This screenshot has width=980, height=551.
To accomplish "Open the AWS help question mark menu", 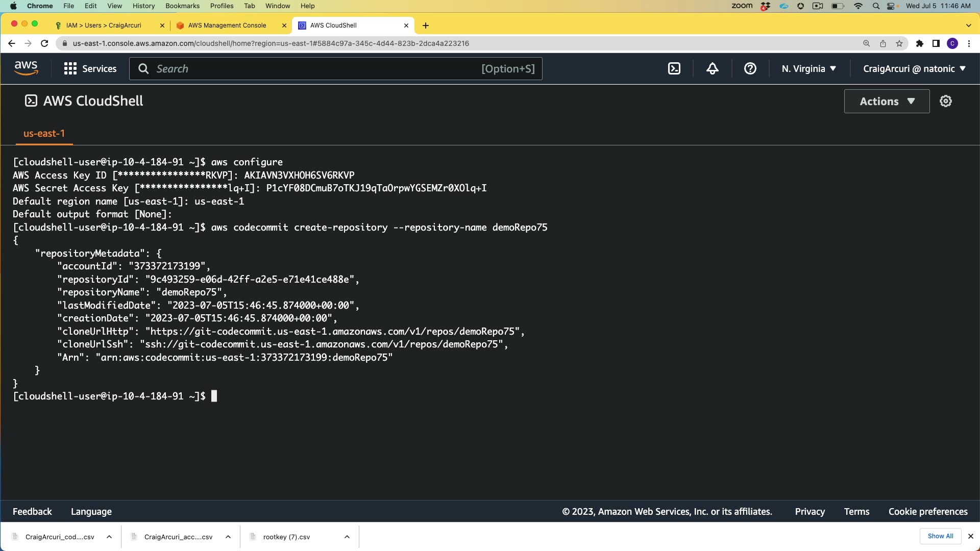I will pyautogui.click(x=750, y=68).
